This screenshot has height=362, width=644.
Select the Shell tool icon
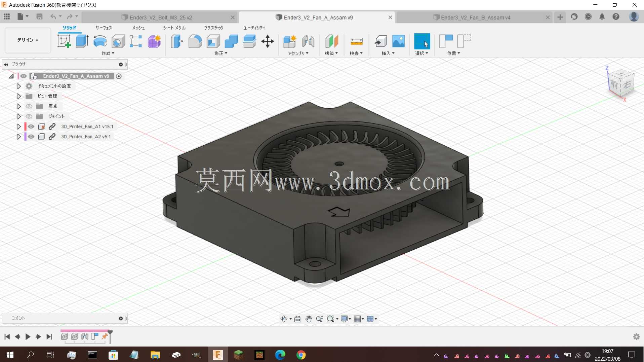coord(213,41)
